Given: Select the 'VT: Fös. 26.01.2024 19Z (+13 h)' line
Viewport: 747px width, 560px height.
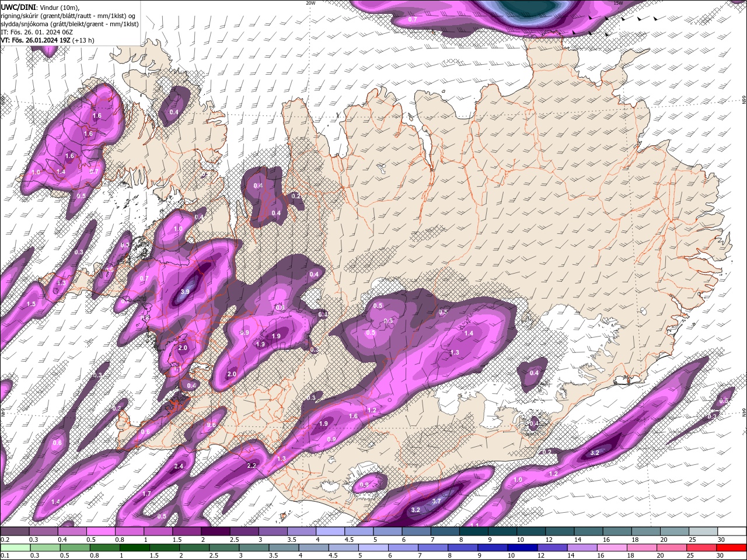Looking at the screenshot, I should [47, 40].
